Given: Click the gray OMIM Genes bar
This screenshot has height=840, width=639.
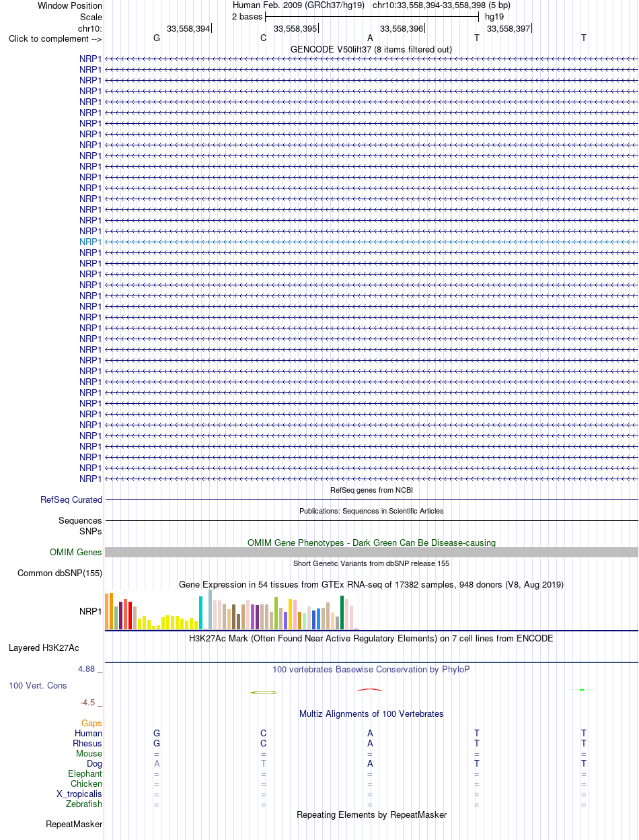Looking at the screenshot, I should click(371, 552).
